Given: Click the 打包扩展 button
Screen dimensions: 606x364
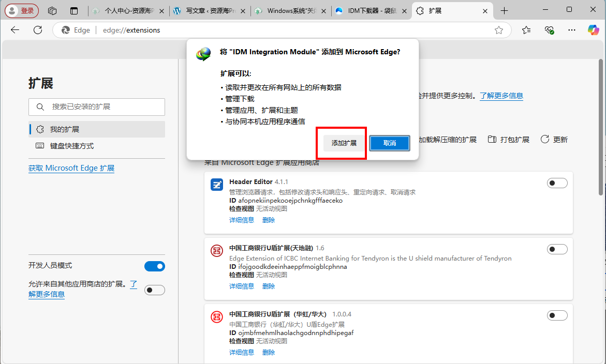Looking at the screenshot, I should [508, 140].
